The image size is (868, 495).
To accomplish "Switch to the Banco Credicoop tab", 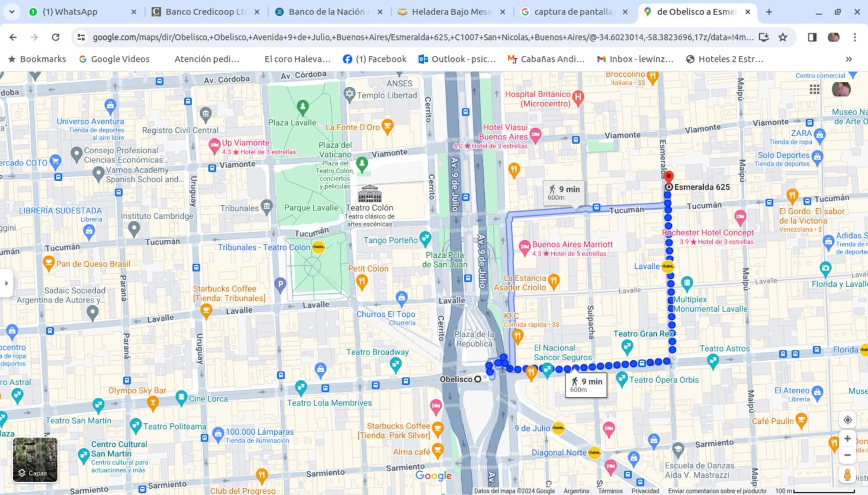I will pos(205,12).
